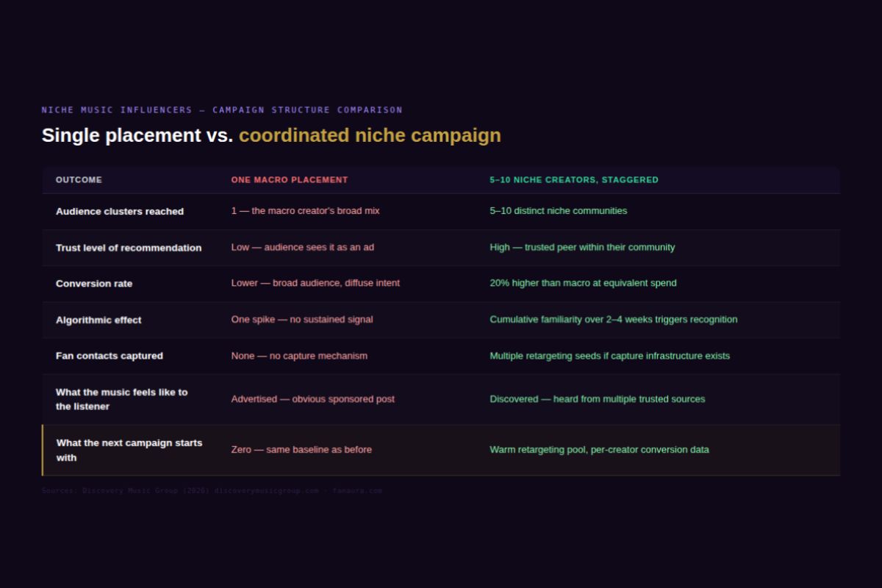The width and height of the screenshot is (882, 588).
Task: Click the 'OUTCOME' column header
Action: tap(79, 180)
